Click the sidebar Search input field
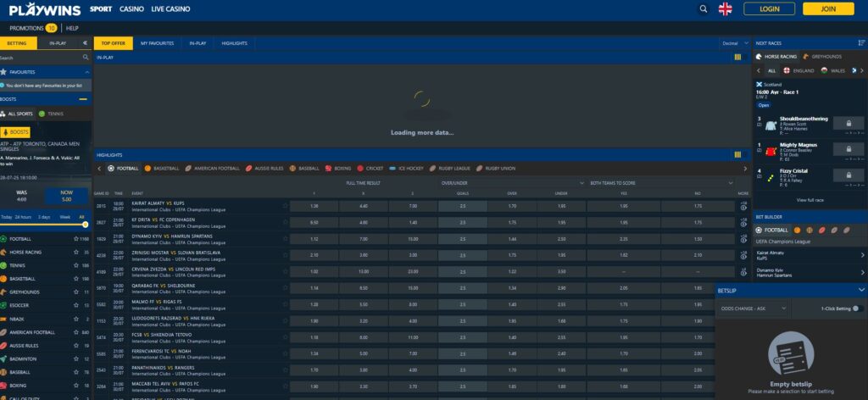The image size is (868, 400). [41, 58]
